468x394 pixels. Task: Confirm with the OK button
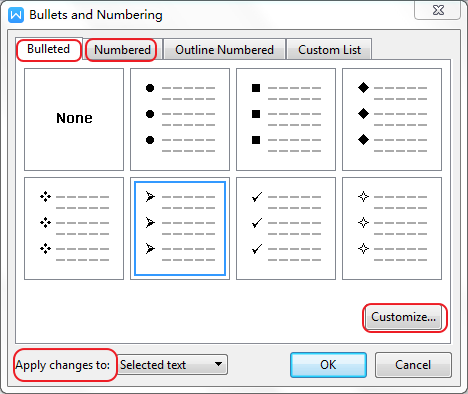coord(328,365)
